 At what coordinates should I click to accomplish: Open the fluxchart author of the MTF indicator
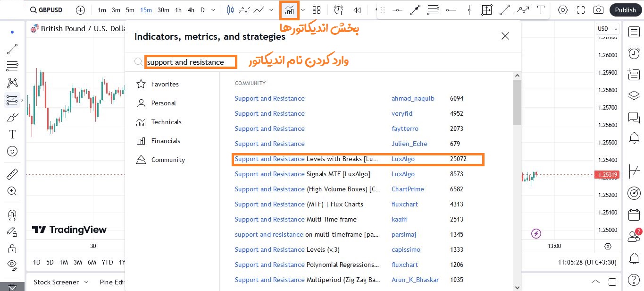(x=405, y=204)
